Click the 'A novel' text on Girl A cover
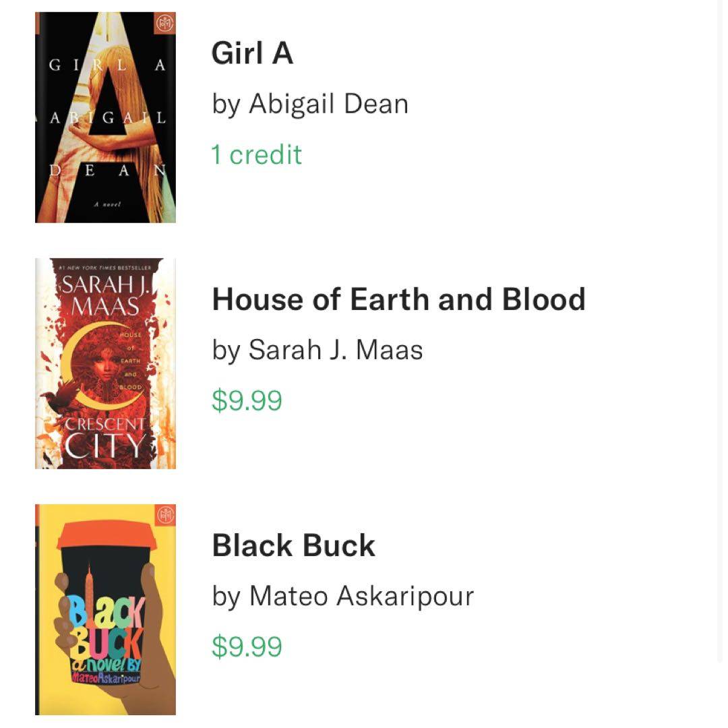Screen dimensions: 728x728 coord(108,204)
